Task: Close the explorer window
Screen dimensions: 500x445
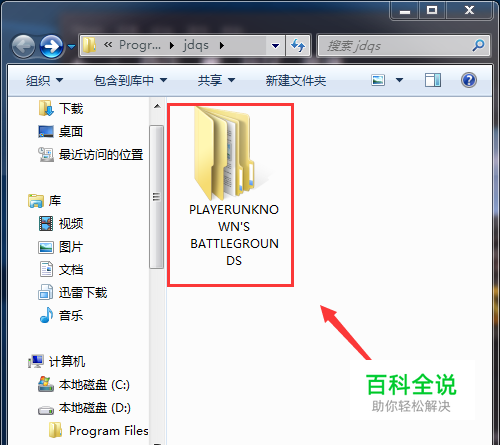Action: point(469,11)
